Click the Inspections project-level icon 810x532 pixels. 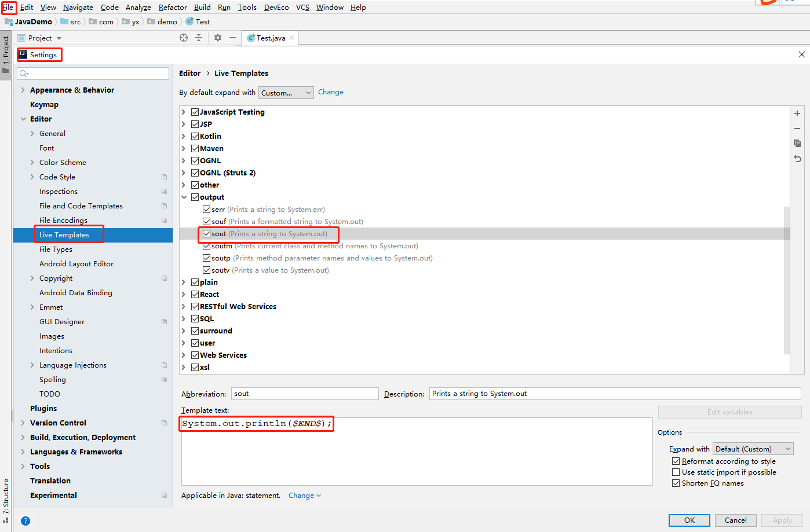[164, 192]
